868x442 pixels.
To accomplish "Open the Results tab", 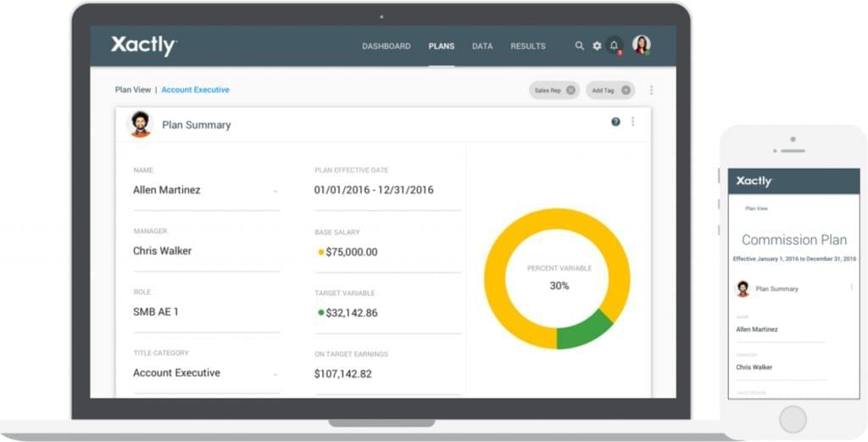I will (x=527, y=46).
